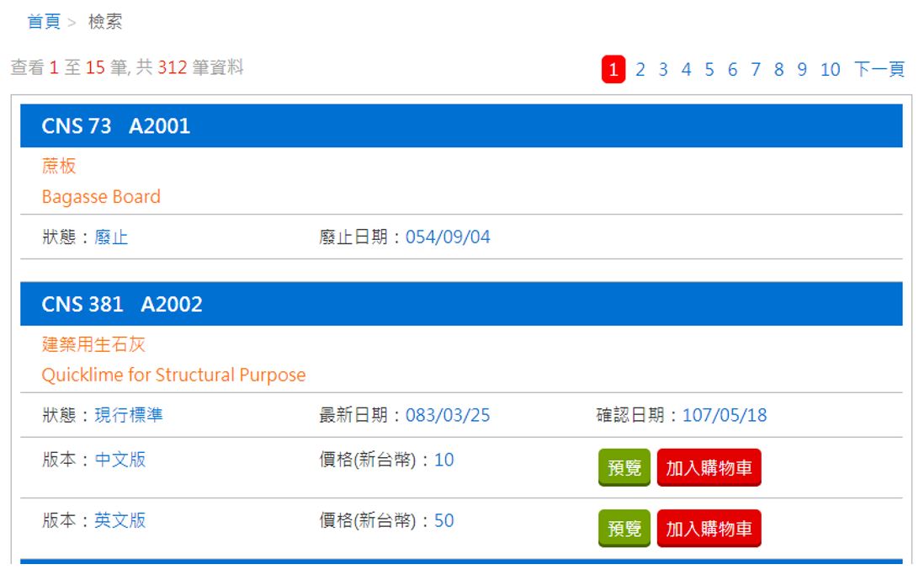The width and height of the screenshot is (924, 575).
Task: Click confirmation date 107/05/18
Action: coord(725,415)
